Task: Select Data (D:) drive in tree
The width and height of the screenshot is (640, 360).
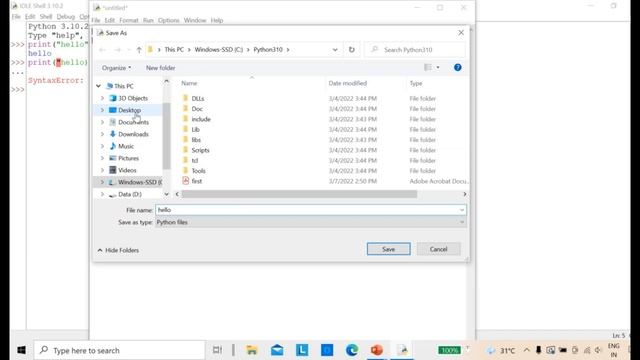Action: click(x=129, y=194)
